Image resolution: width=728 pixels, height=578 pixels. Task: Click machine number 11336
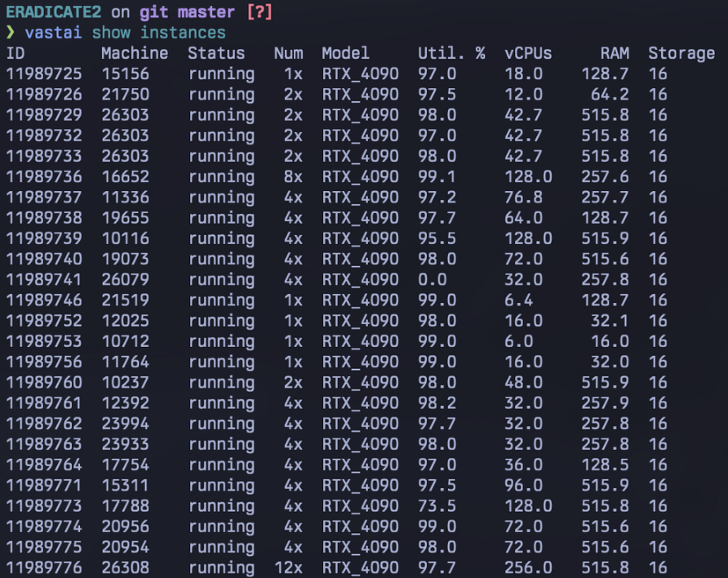click(126, 198)
